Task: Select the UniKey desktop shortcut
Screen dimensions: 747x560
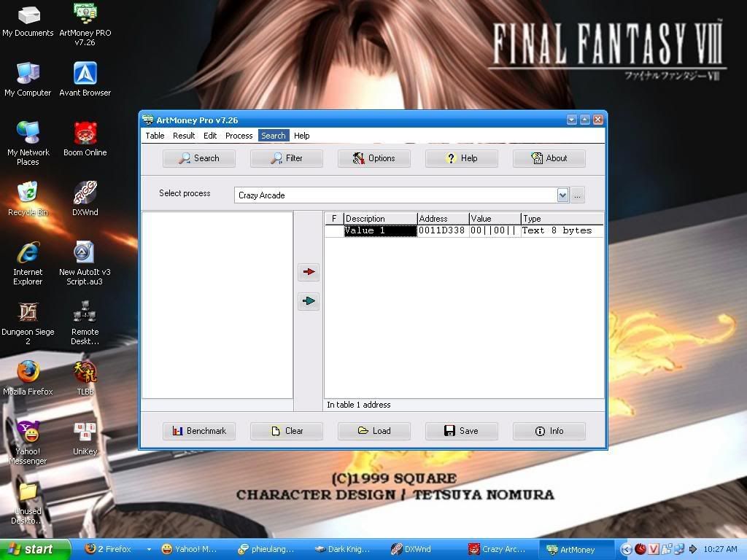Action: pos(85,438)
